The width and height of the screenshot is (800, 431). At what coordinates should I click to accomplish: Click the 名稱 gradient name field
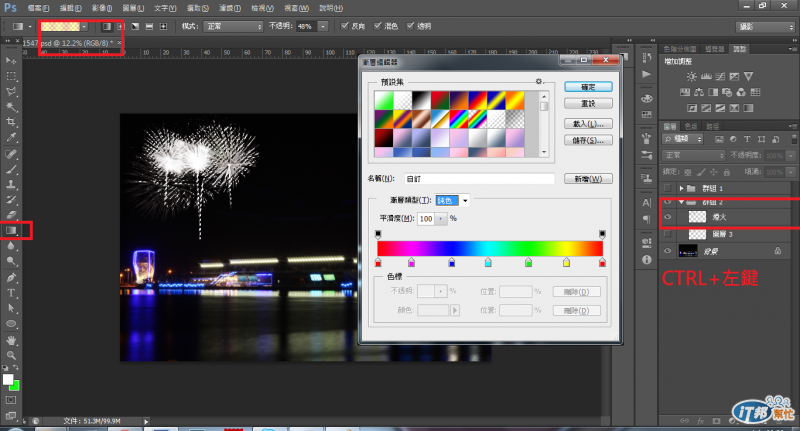(480, 179)
